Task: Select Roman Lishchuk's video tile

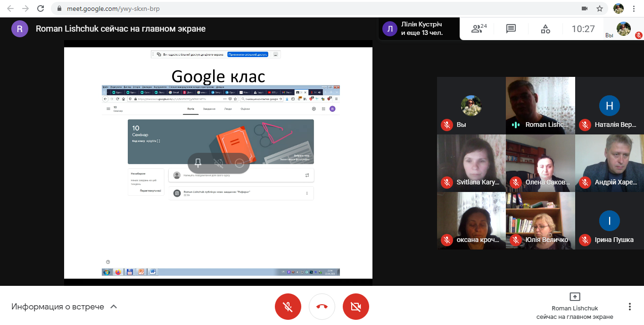Action: tap(540, 106)
